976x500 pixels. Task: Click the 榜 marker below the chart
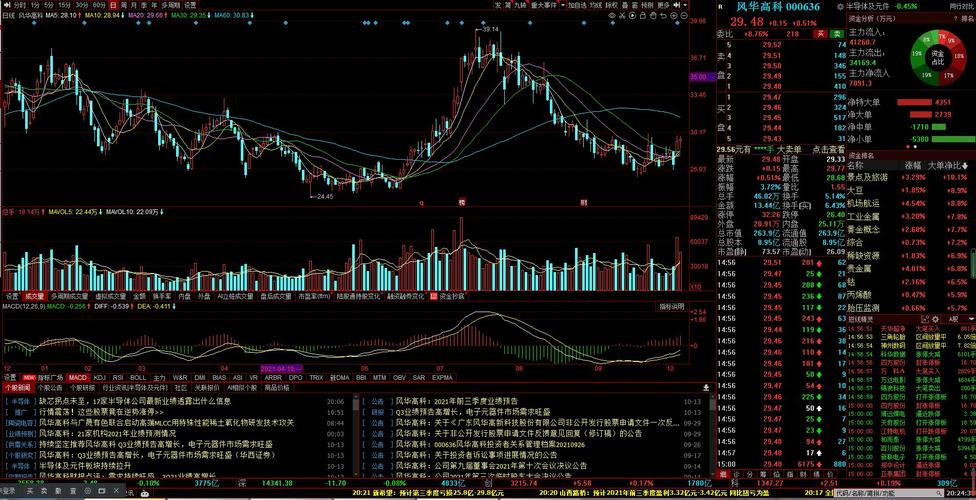pos(462,202)
